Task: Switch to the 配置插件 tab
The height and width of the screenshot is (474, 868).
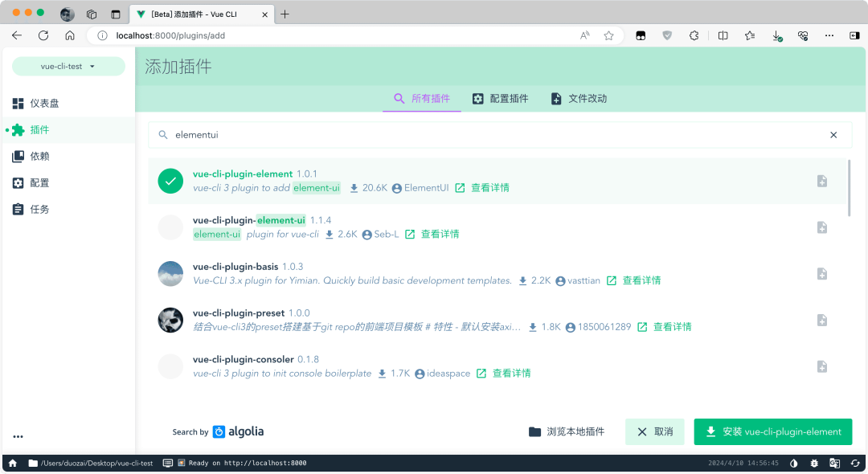Action: tap(501, 99)
